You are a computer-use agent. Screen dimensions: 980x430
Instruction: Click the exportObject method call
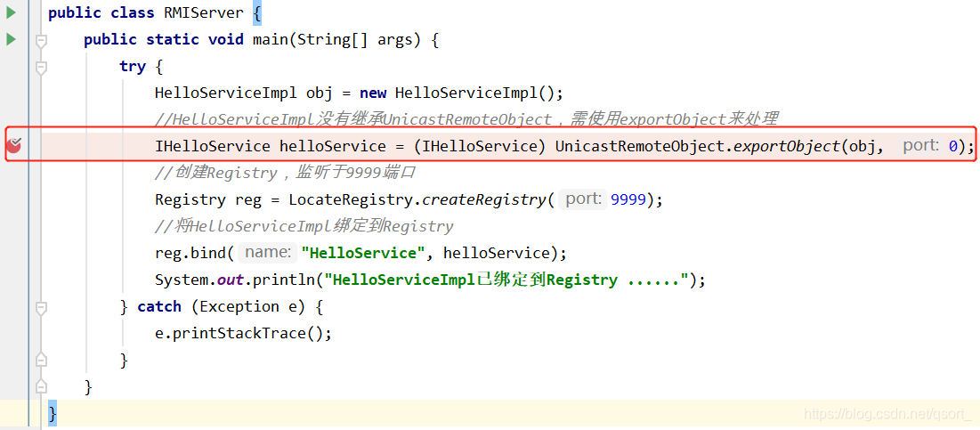(x=786, y=146)
